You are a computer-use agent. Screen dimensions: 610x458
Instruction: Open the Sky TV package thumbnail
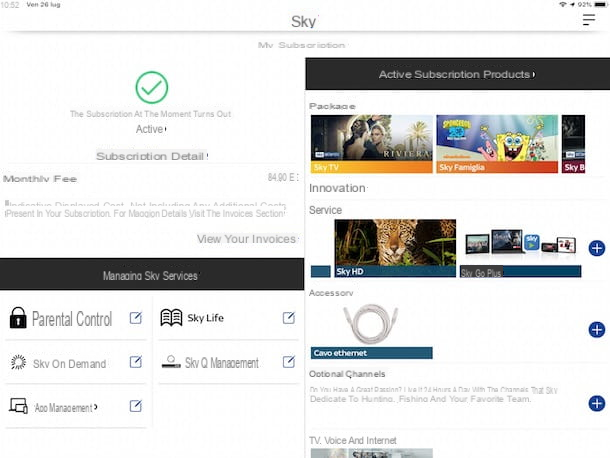pos(372,144)
